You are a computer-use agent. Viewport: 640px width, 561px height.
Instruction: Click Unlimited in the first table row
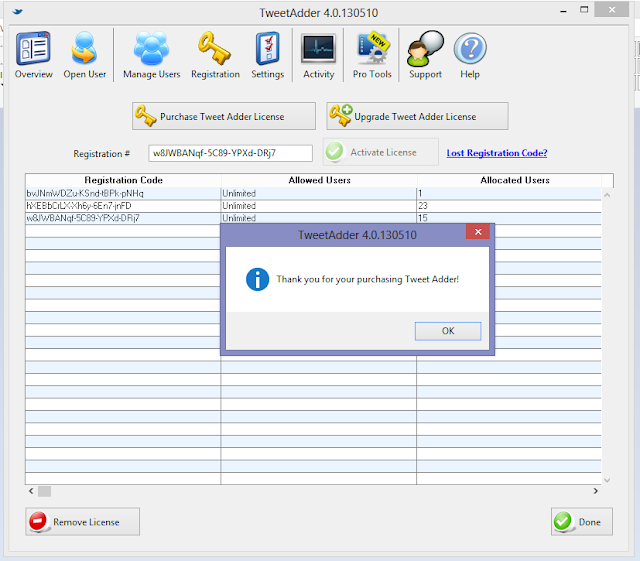click(239, 193)
